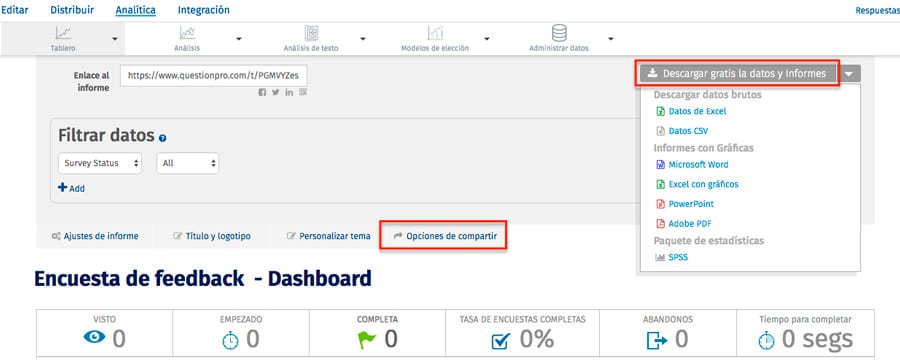This screenshot has width=900, height=360.
Task: Share report via Facebook icon
Action: [262, 92]
